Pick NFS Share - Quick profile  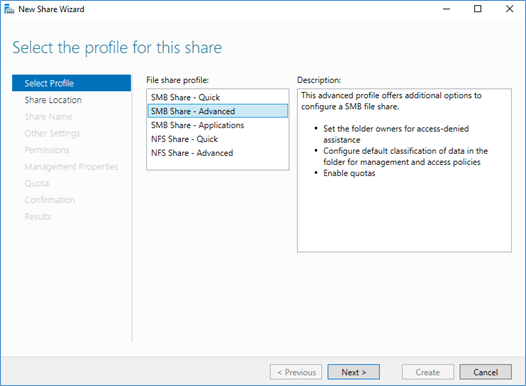pyautogui.click(x=218, y=139)
